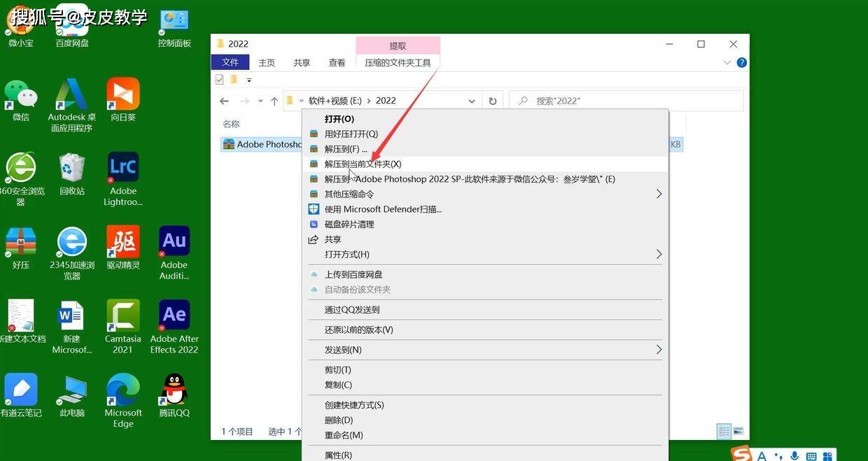This screenshot has height=461, width=868.
Task: Open the 360 Secure Browser icon
Action: (x=20, y=178)
